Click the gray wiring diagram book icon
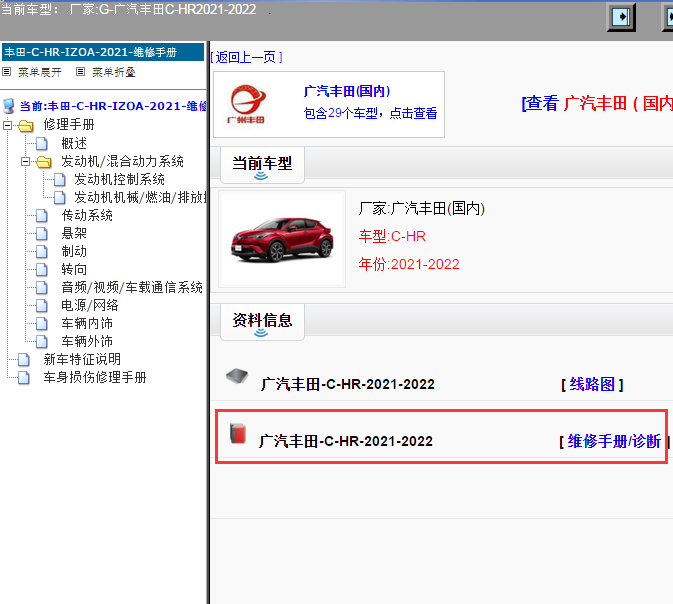This screenshot has width=673, height=604. click(237, 376)
